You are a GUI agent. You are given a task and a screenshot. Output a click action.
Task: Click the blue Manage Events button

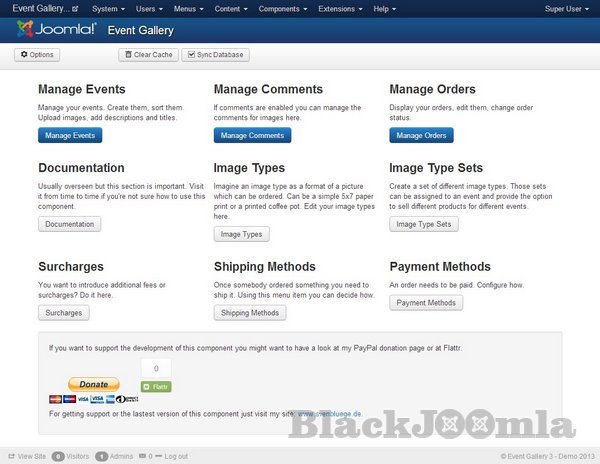tap(70, 135)
